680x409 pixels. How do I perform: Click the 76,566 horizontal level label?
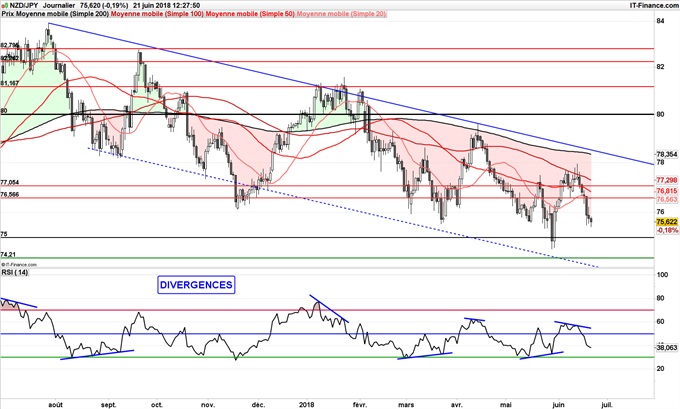click(x=10, y=195)
